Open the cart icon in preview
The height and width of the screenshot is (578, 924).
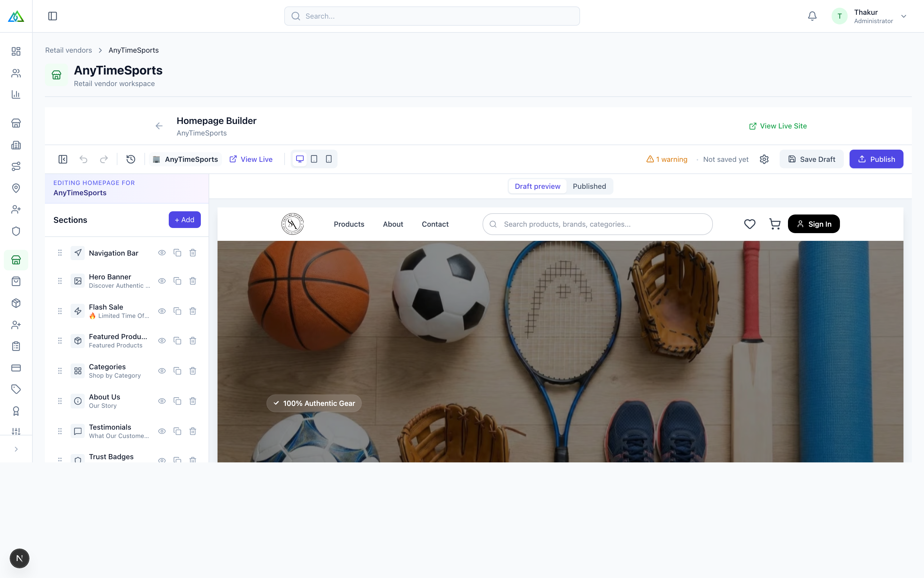click(x=775, y=224)
